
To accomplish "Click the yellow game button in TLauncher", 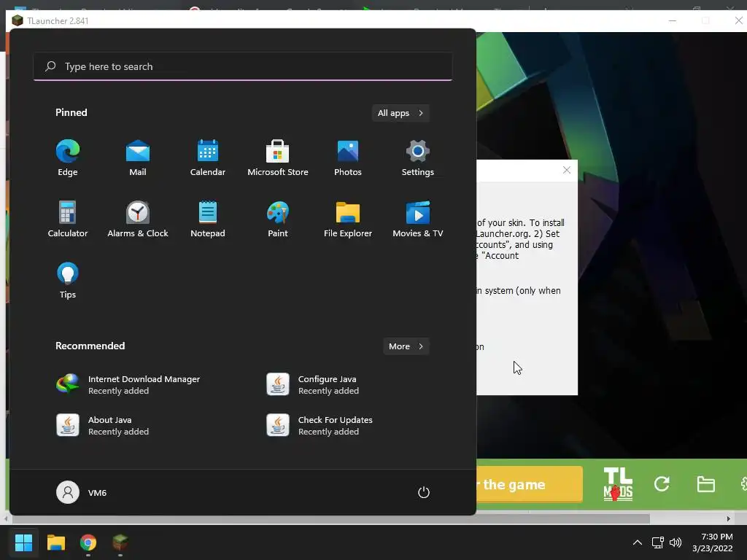I will [530, 484].
